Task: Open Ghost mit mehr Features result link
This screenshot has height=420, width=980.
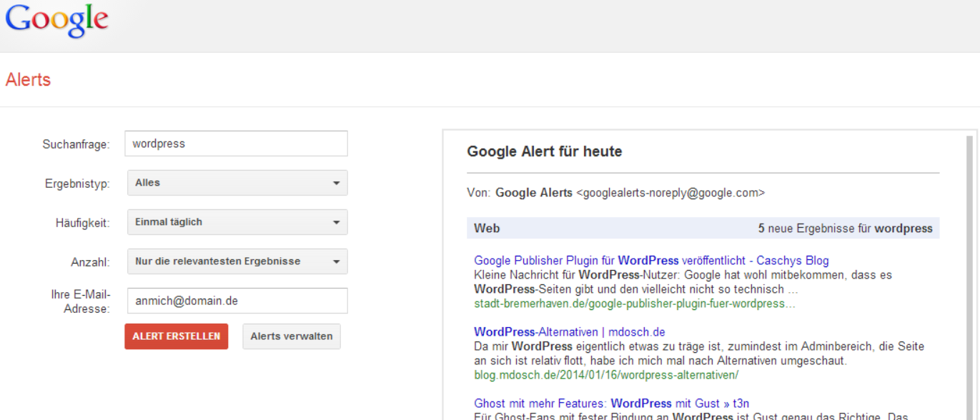Action: pyautogui.click(x=611, y=404)
